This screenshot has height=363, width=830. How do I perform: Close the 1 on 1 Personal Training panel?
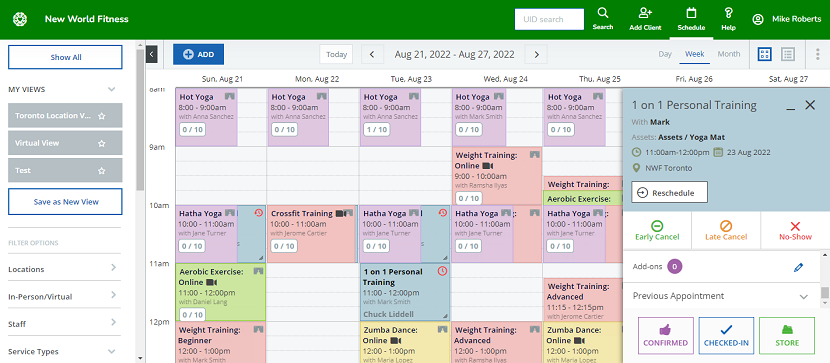pos(810,105)
